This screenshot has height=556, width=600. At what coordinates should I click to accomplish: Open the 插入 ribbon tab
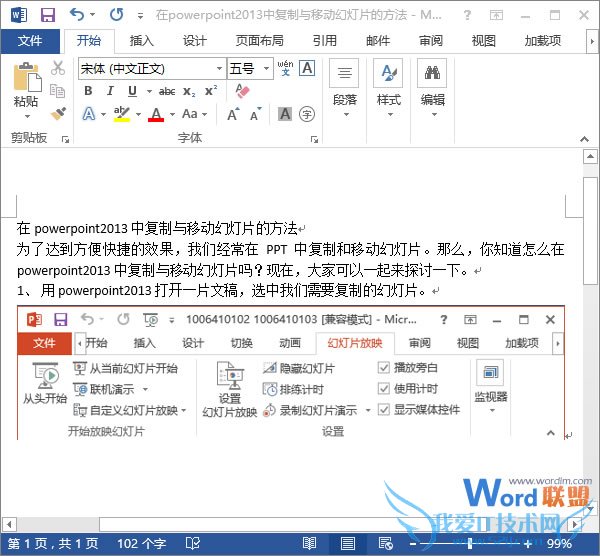click(x=142, y=40)
